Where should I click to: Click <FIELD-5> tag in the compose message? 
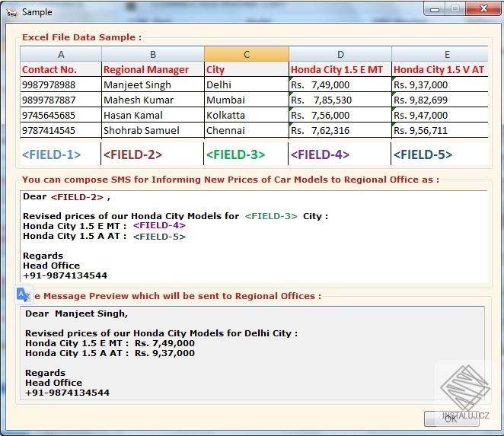[x=159, y=237]
